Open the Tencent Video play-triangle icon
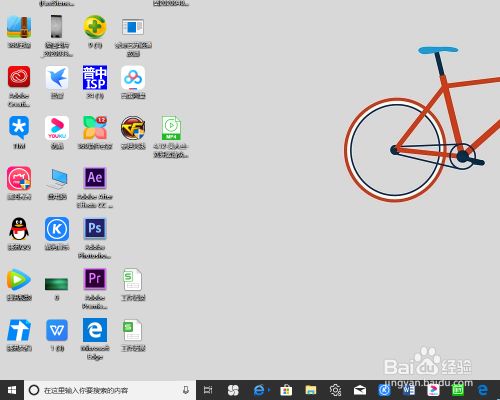The width and height of the screenshot is (500, 400). pos(19,280)
